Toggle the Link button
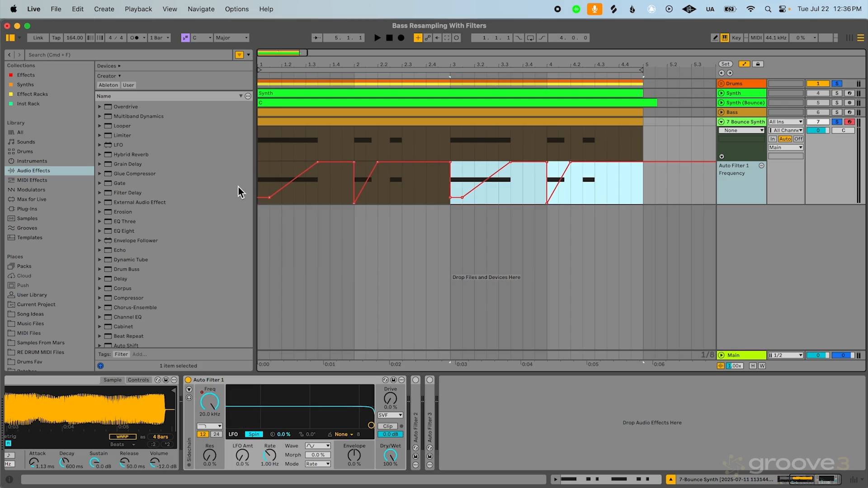The image size is (868, 488). tap(38, 38)
